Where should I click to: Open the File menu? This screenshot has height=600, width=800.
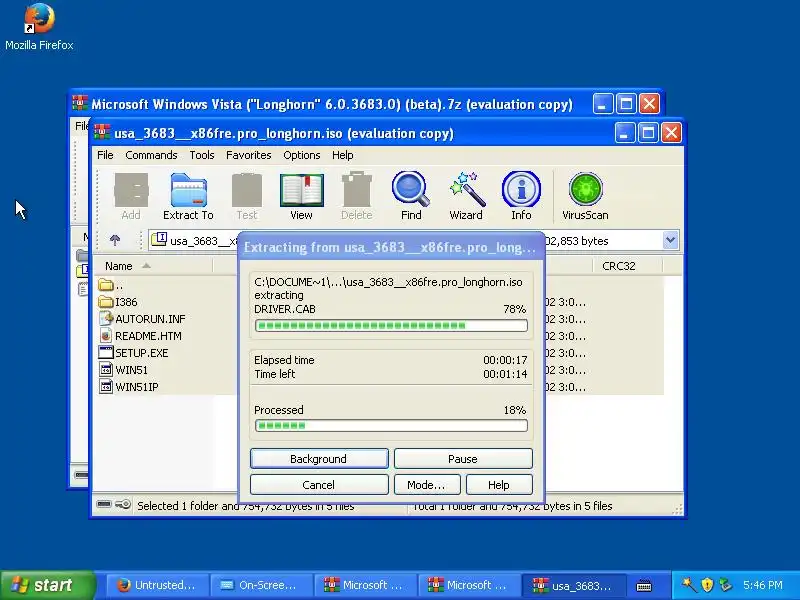click(105, 155)
